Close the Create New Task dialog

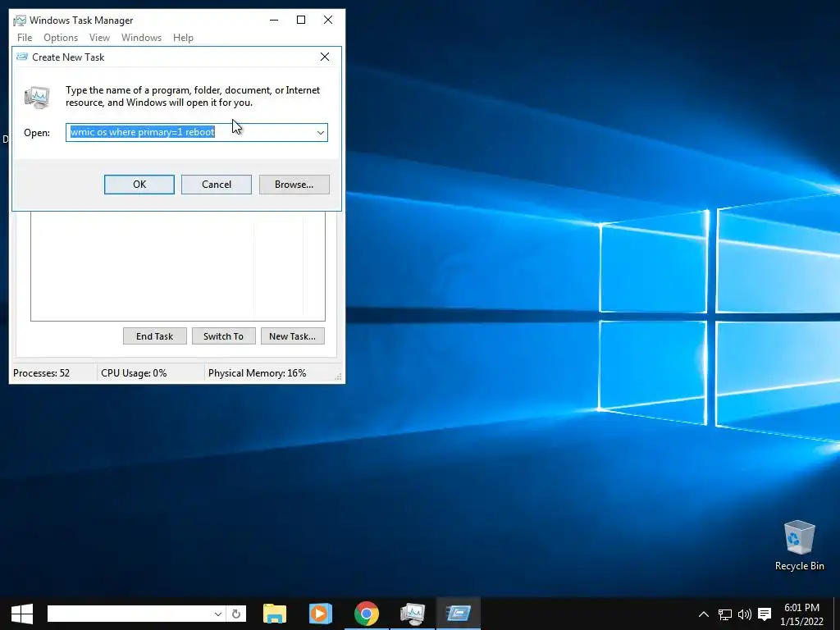pos(325,57)
